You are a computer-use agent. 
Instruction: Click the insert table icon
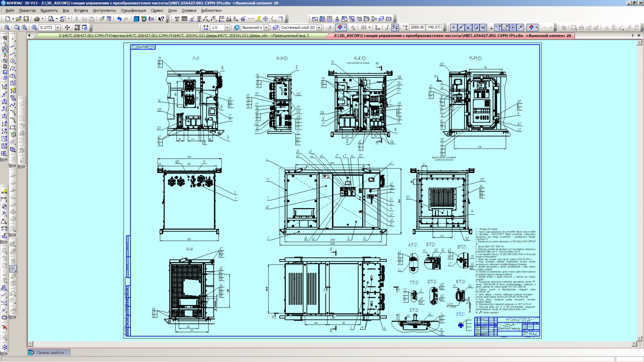(x=184, y=19)
